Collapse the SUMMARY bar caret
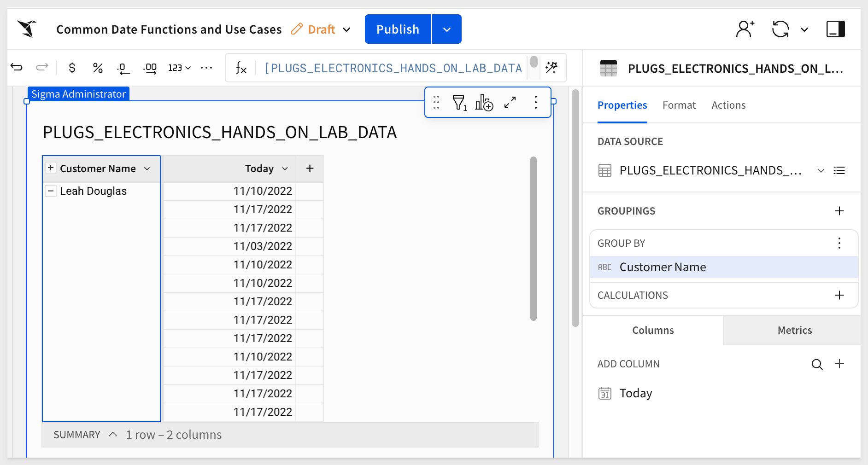868x465 pixels. click(113, 435)
